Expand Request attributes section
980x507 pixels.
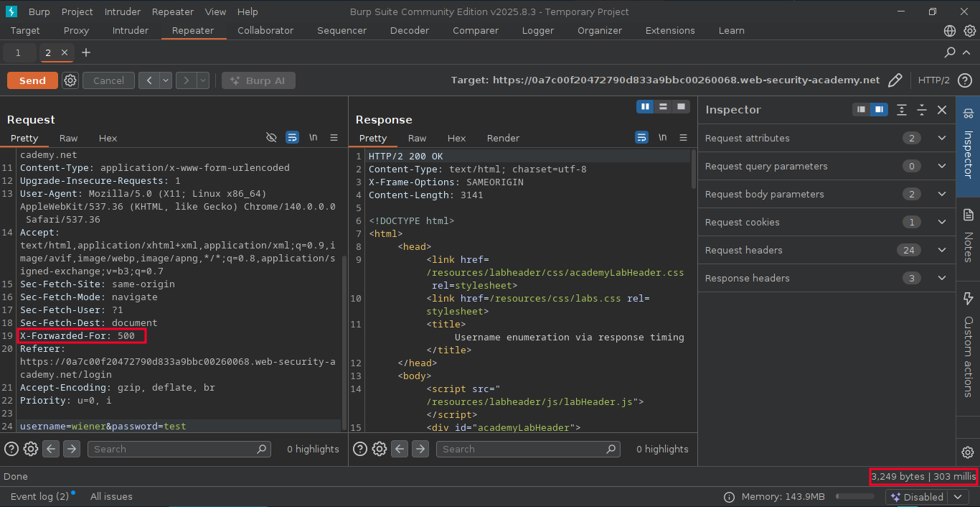942,138
